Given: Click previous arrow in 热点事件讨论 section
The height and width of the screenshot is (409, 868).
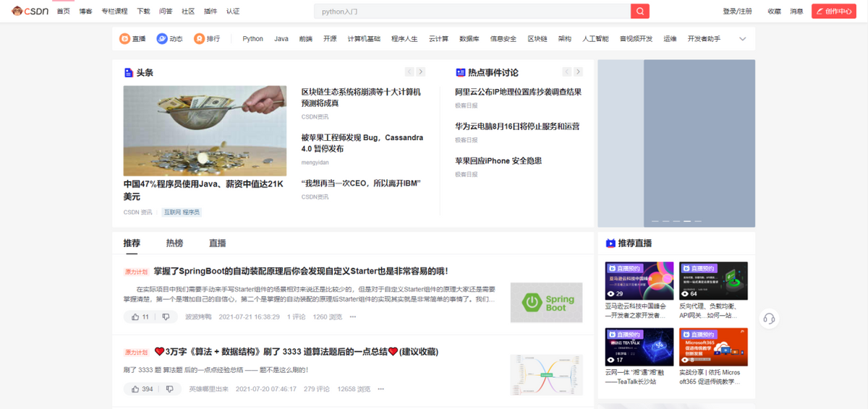Looking at the screenshot, I should click(567, 72).
